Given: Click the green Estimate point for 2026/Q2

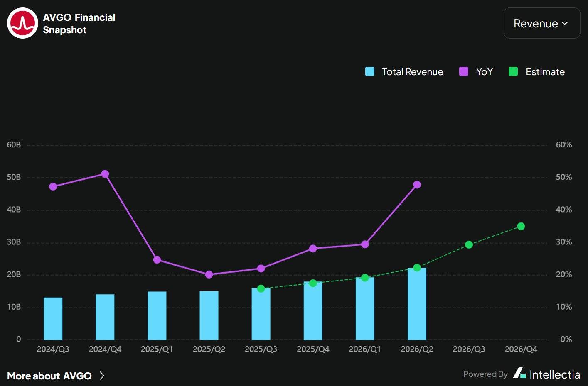Looking at the screenshot, I should coord(417,268).
